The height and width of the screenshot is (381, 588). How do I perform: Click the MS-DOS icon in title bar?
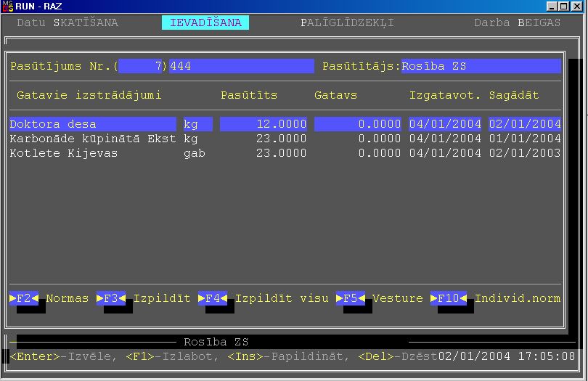pyautogui.click(x=7, y=7)
